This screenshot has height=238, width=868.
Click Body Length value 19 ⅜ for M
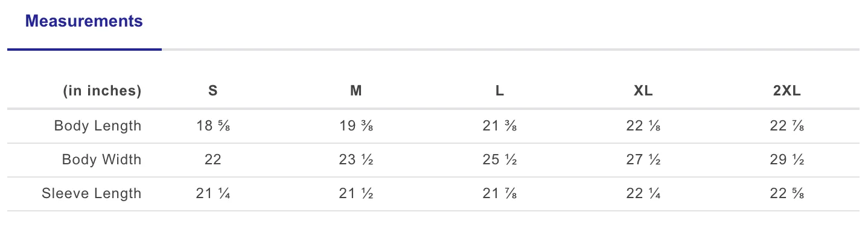point(356,126)
